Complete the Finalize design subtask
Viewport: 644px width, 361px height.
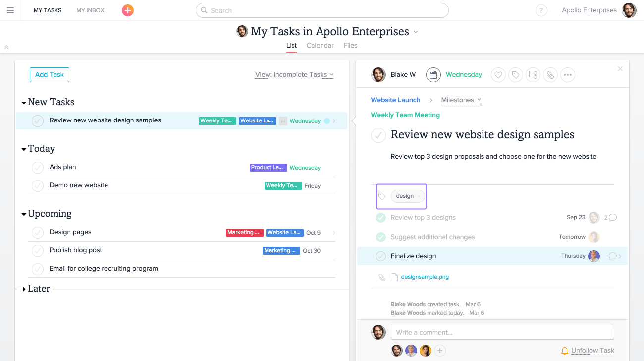pyautogui.click(x=380, y=256)
